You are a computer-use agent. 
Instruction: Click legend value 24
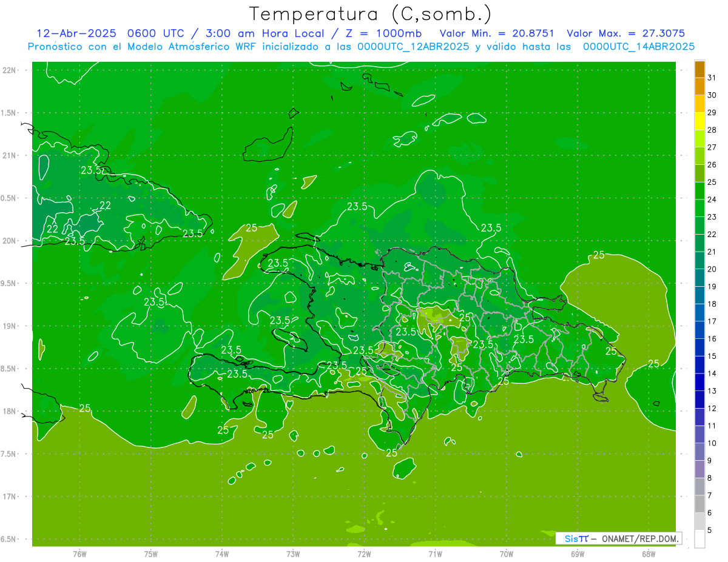pos(712,199)
